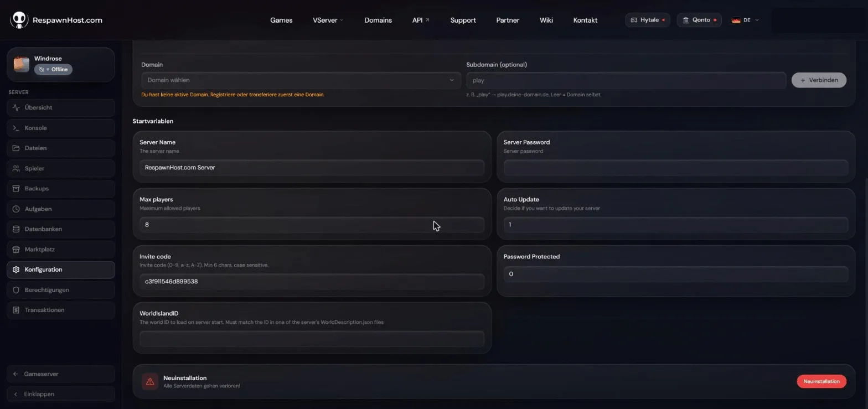
Task: Click the Alle Serverdaten gehen verloren text
Action: 201,386
